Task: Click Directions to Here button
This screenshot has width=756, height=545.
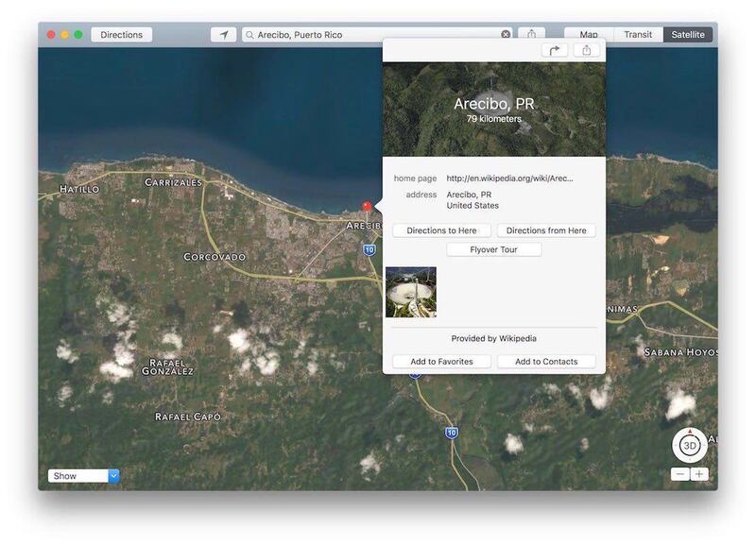Action: (441, 230)
